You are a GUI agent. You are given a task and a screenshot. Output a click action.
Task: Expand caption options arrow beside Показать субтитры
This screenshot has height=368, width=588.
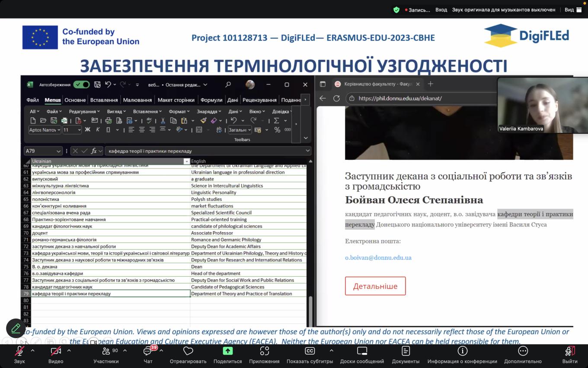[x=331, y=351]
